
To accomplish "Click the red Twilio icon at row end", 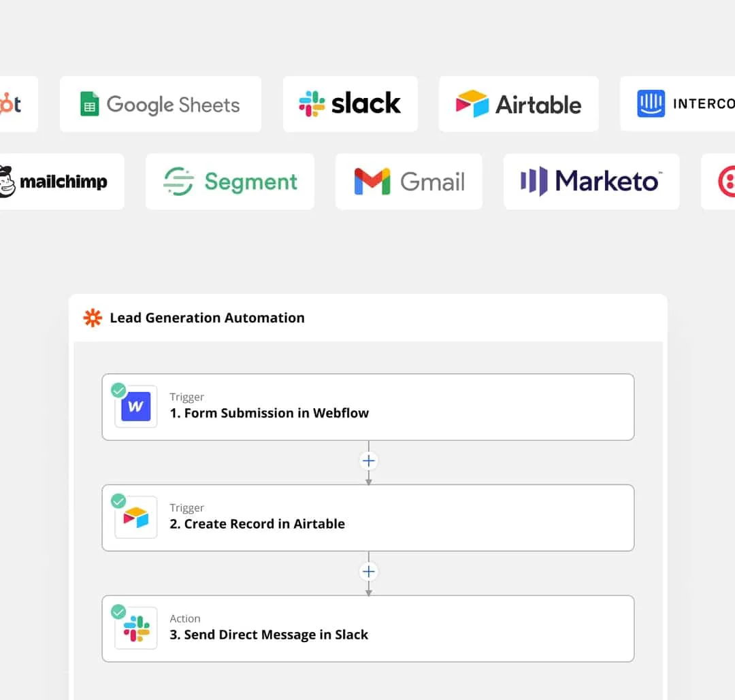I will pyautogui.click(x=727, y=182).
